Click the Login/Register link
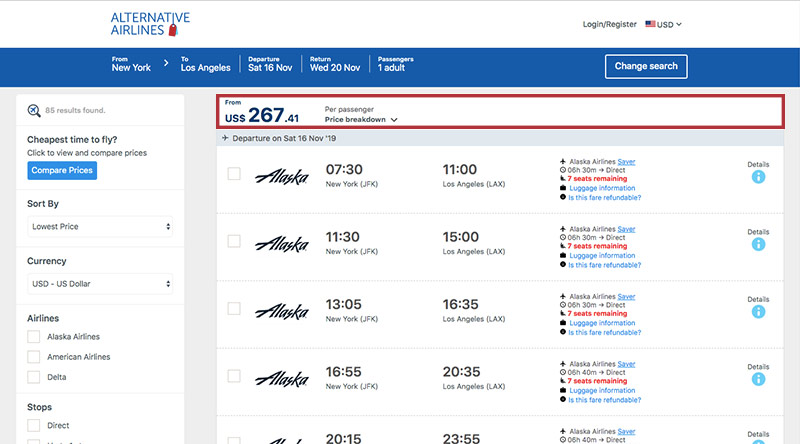 [x=609, y=24]
